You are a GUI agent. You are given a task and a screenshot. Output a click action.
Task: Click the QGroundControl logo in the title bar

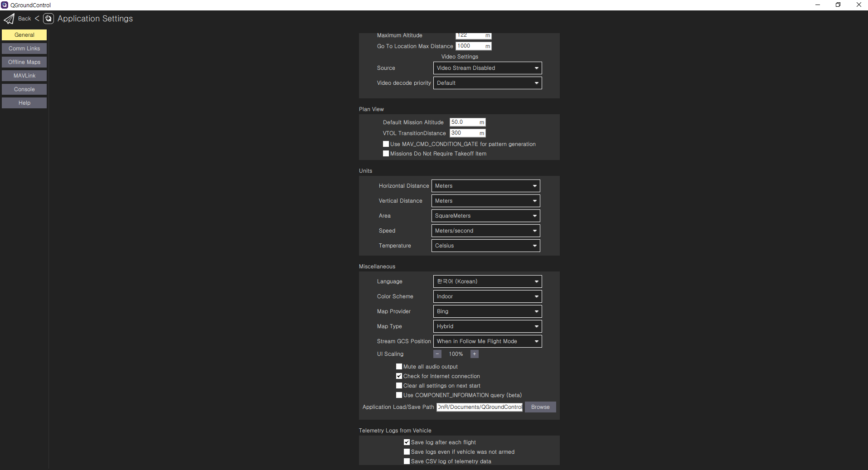click(x=5, y=5)
